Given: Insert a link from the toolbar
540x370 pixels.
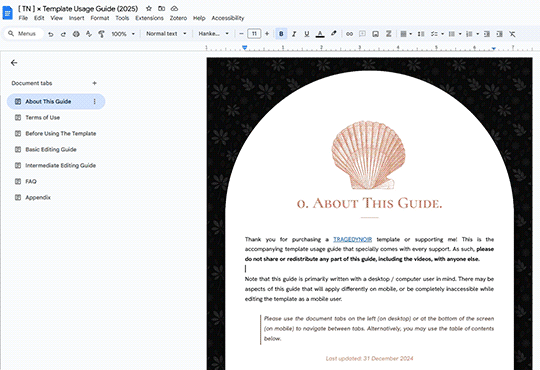Looking at the screenshot, I should 349,34.
